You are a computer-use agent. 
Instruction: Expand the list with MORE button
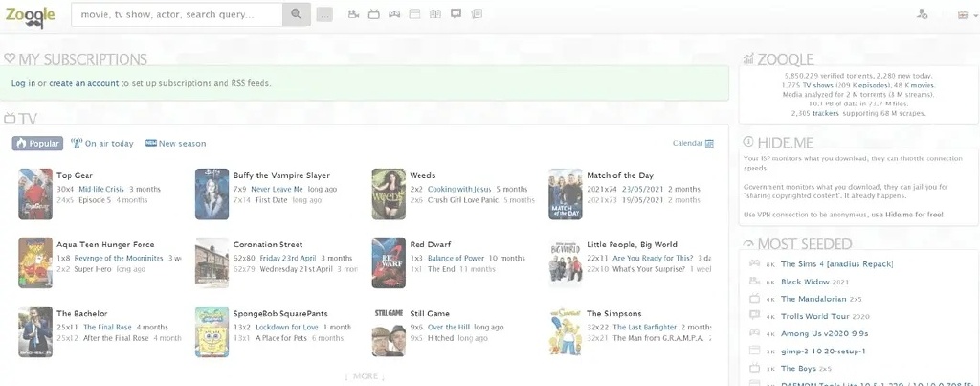[365, 376]
